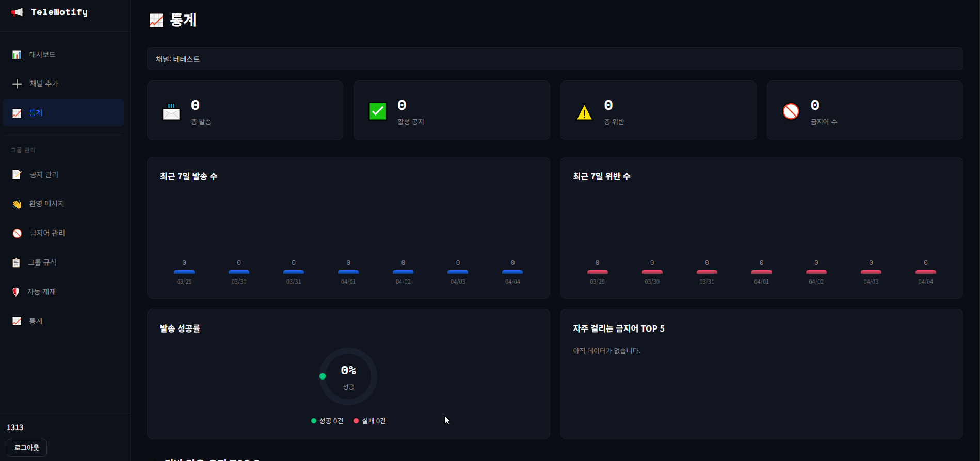Click the 채널: 테테스트 channel bar
This screenshot has height=461, width=980.
(x=555, y=59)
